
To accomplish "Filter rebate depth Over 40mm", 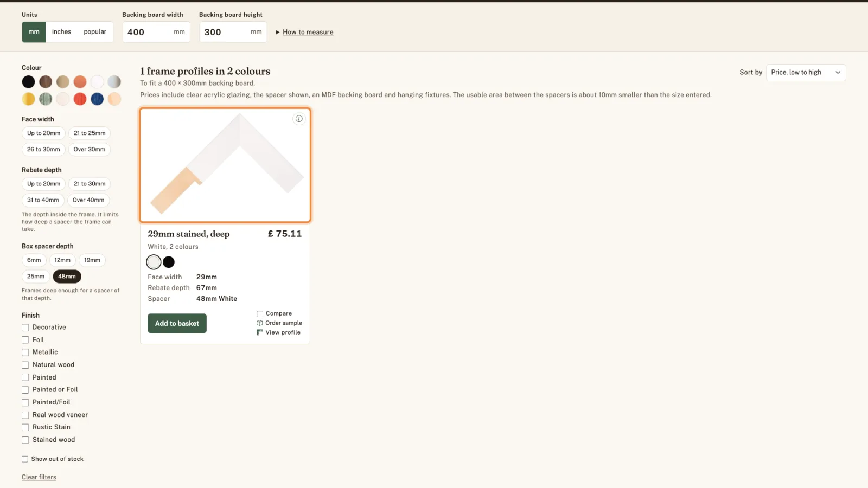I will pos(88,200).
